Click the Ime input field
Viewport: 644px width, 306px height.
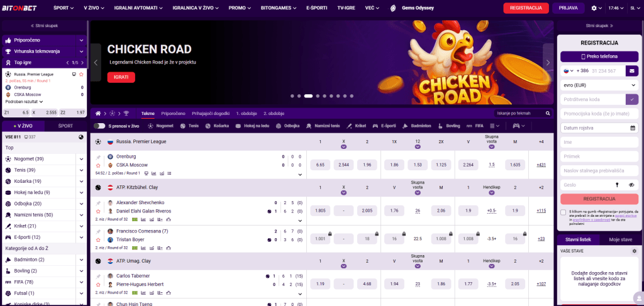[x=599, y=143]
